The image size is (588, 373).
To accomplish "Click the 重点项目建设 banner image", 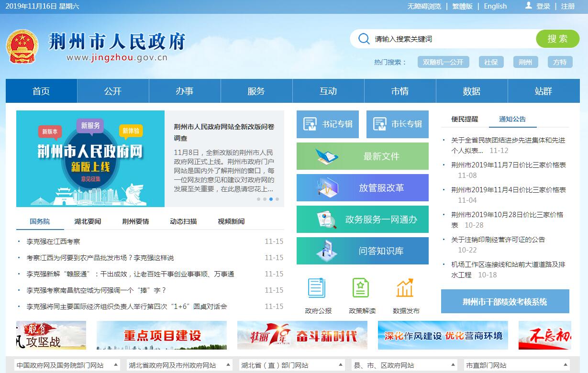I will point(162,335).
